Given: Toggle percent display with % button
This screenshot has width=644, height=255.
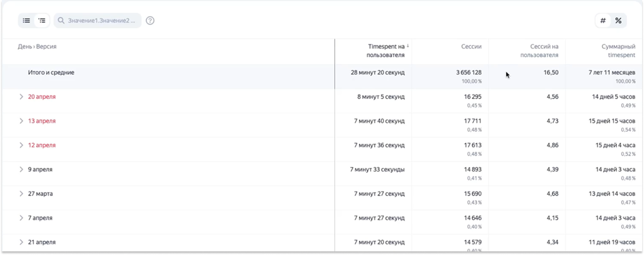Looking at the screenshot, I should [618, 21].
